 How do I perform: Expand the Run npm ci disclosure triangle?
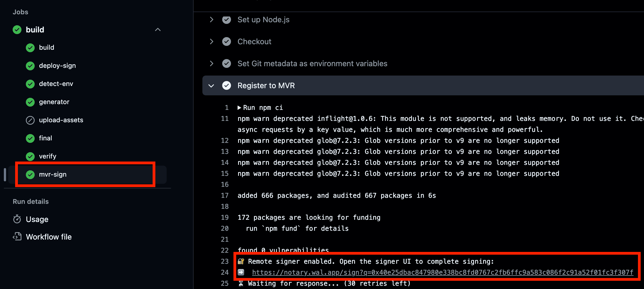pyautogui.click(x=239, y=108)
